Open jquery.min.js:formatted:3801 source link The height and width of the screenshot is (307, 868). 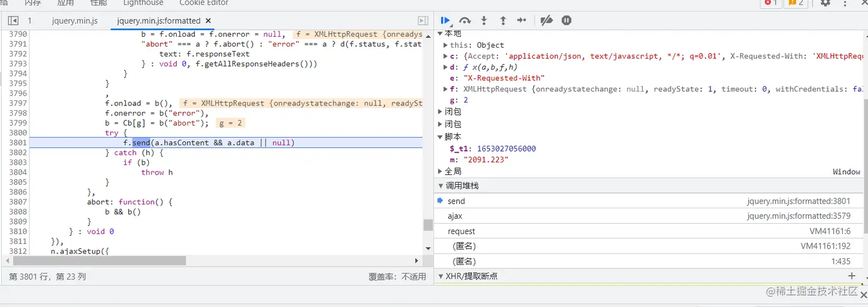point(799,201)
